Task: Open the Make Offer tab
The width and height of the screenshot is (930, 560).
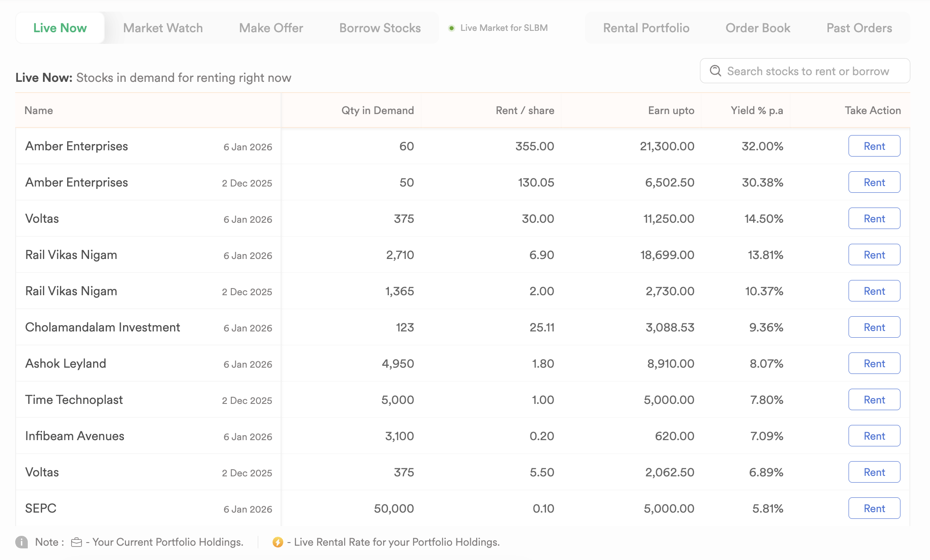Action: pyautogui.click(x=271, y=28)
